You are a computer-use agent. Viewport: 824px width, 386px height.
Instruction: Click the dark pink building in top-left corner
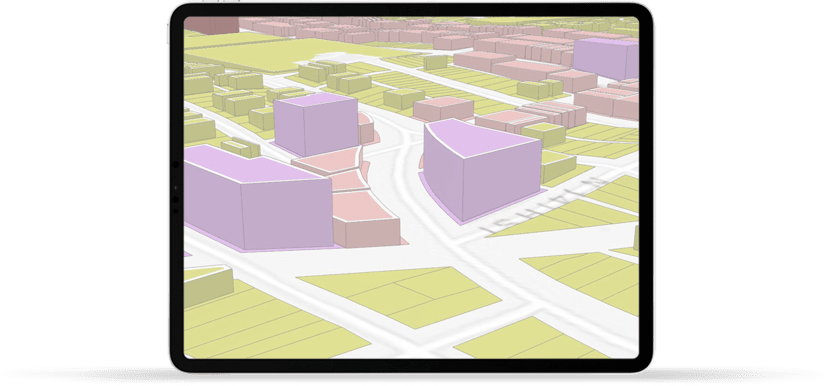[x=211, y=25]
